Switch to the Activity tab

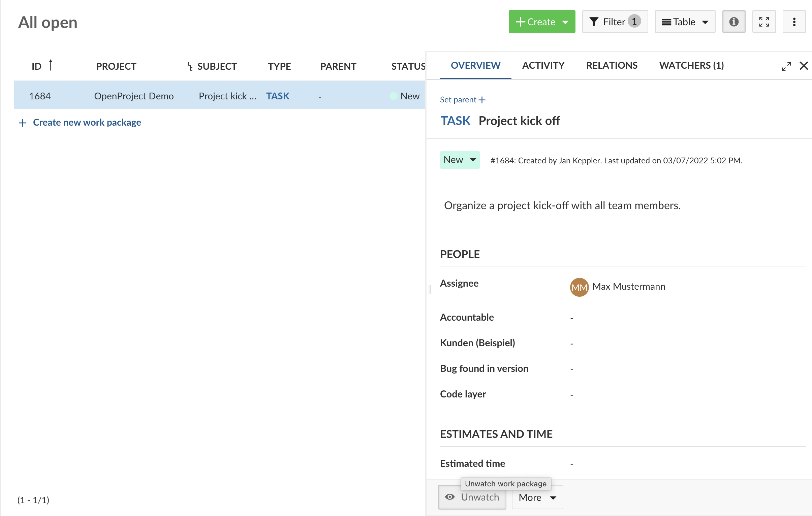543,65
